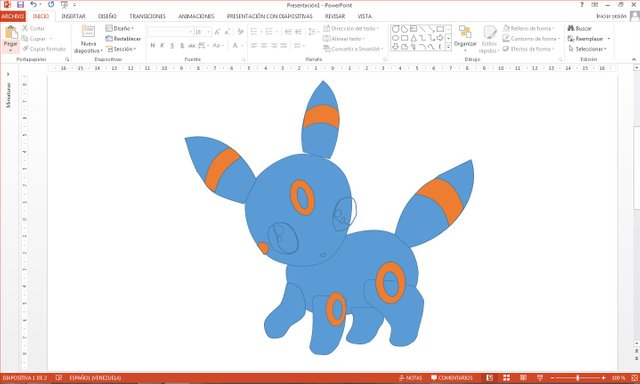Decrease list indent level
The image size is (640, 384).
tap(288, 32)
